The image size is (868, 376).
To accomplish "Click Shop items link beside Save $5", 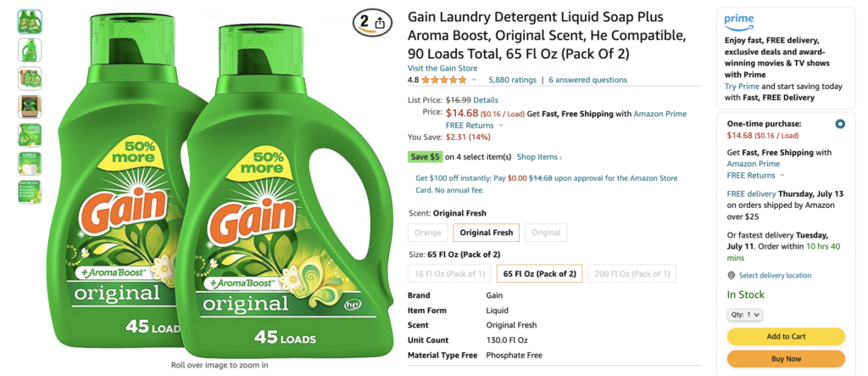I will tap(539, 157).
